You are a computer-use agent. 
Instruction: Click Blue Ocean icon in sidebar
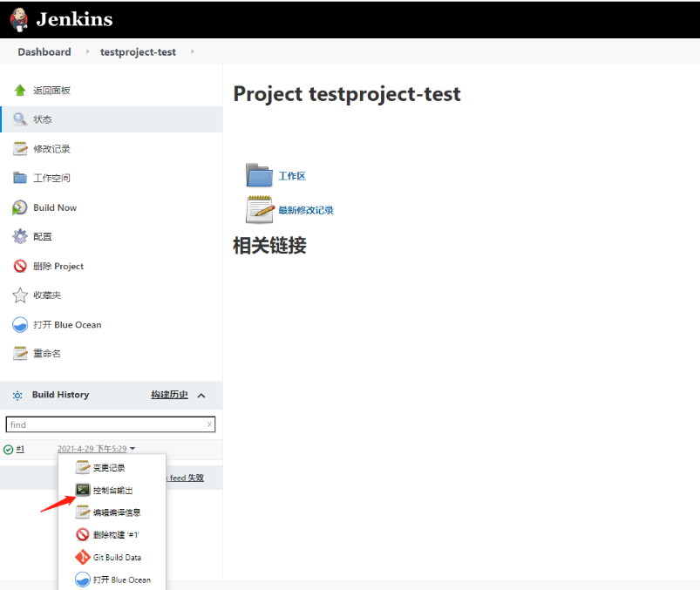pyautogui.click(x=20, y=324)
